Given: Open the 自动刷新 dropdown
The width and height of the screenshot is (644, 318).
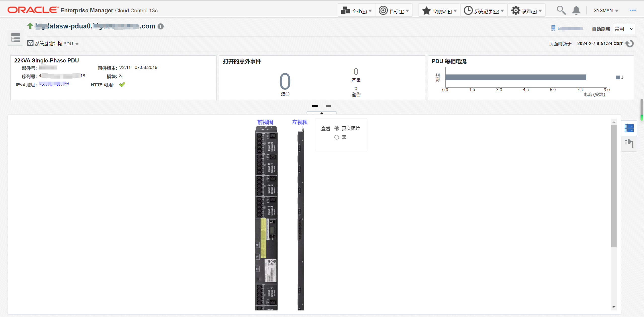Looking at the screenshot, I should (x=624, y=29).
